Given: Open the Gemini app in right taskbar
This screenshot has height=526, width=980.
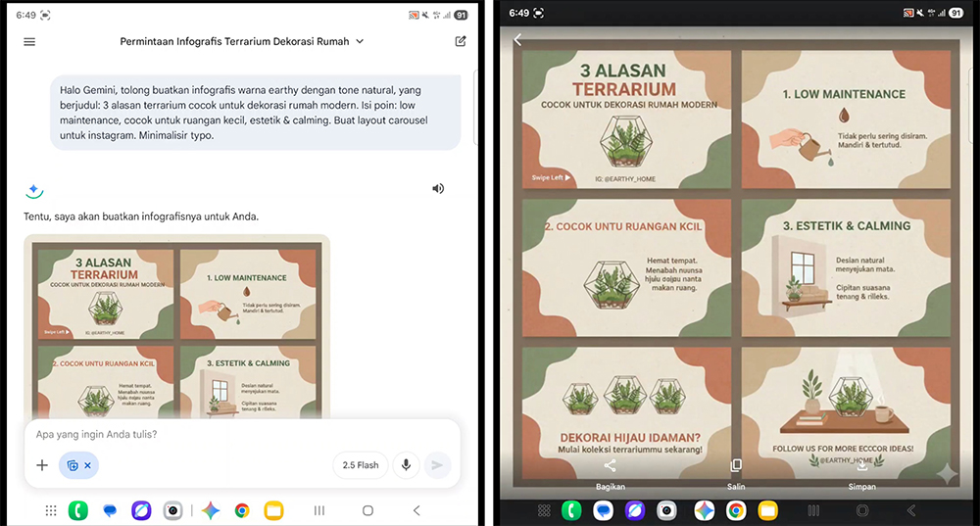Looking at the screenshot, I should [x=704, y=510].
